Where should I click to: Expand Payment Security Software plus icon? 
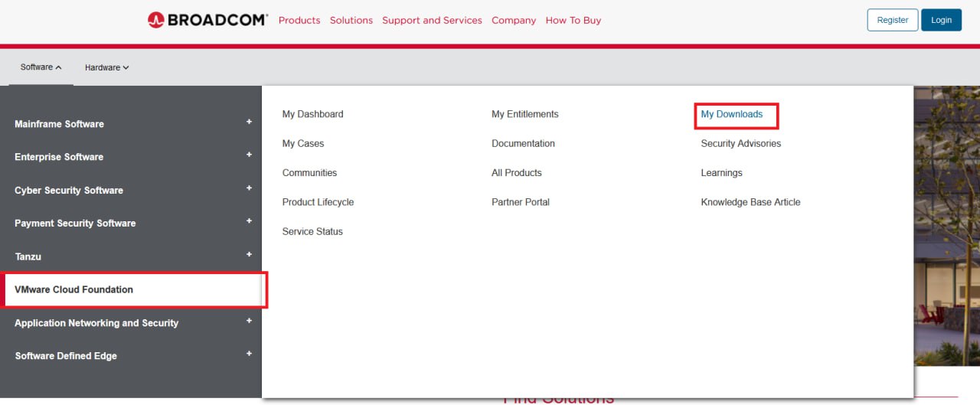pyautogui.click(x=249, y=221)
